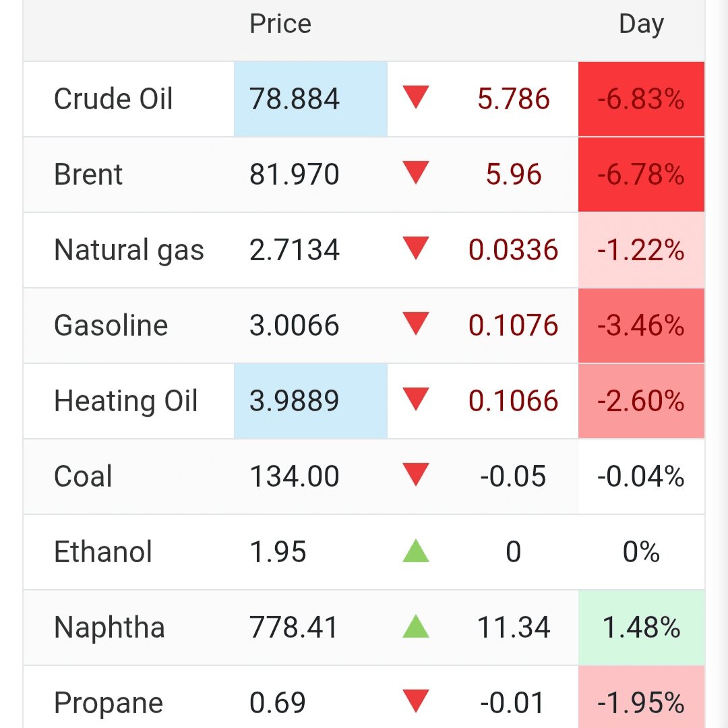The width and height of the screenshot is (728, 728).
Task: Click the red down triangle for Heating Oil
Action: (x=415, y=399)
